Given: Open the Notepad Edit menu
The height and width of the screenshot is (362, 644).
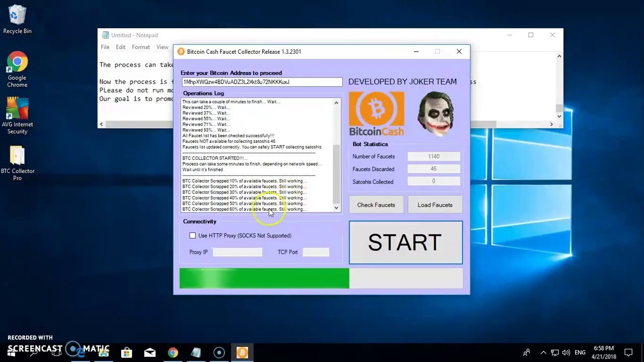Looking at the screenshot, I should (x=121, y=47).
